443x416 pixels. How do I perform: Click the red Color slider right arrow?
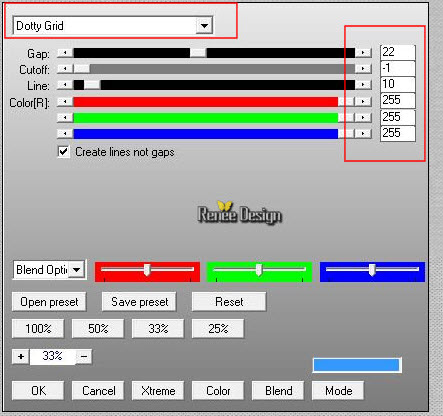[363, 101]
